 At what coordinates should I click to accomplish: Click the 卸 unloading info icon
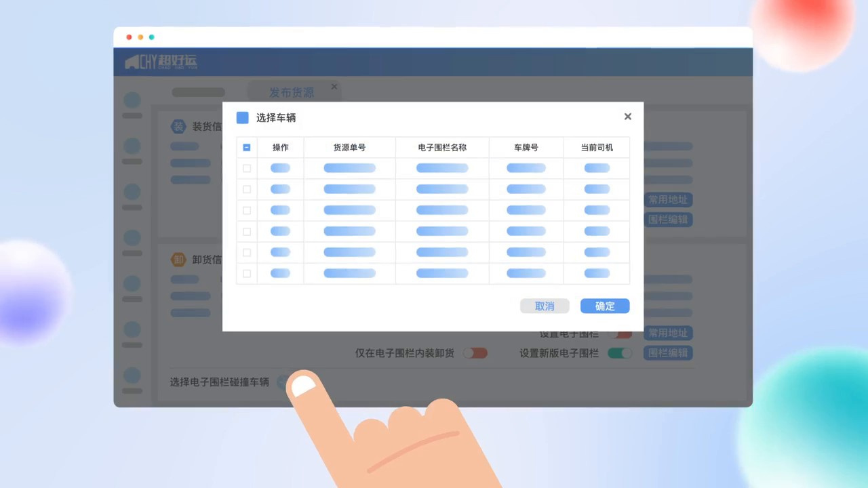pyautogui.click(x=178, y=260)
